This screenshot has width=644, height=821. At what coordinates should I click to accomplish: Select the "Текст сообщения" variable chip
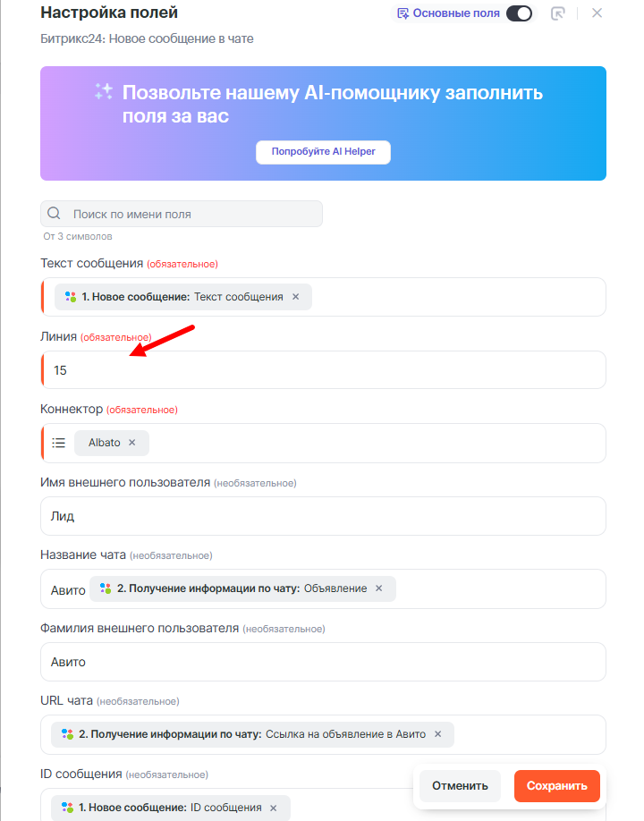[x=174, y=297]
